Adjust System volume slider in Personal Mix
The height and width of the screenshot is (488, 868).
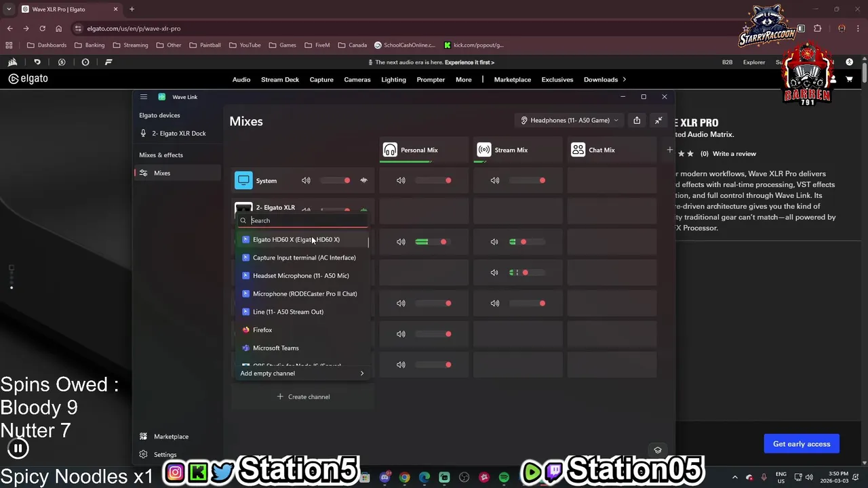click(x=434, y=180)
